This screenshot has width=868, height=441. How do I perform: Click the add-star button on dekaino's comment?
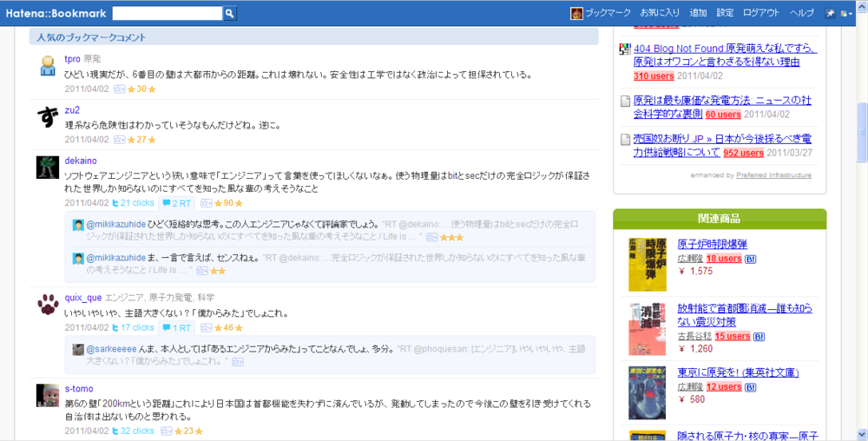coord(206,204)
